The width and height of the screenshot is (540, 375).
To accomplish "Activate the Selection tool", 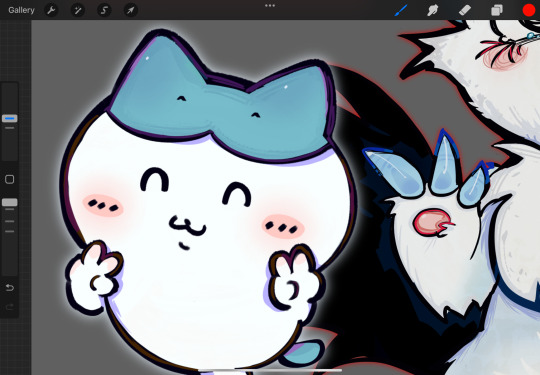I will coord(104,10).
